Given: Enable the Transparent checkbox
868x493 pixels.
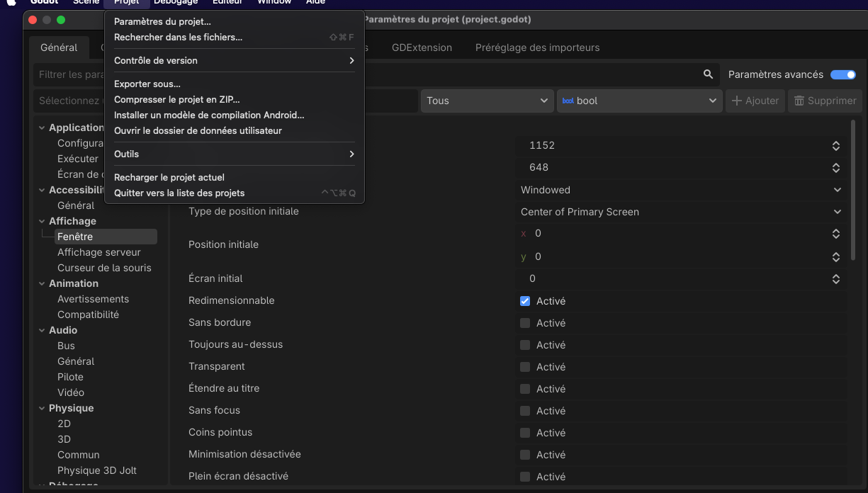Looking at the screenshot, I should coord(525,367).
